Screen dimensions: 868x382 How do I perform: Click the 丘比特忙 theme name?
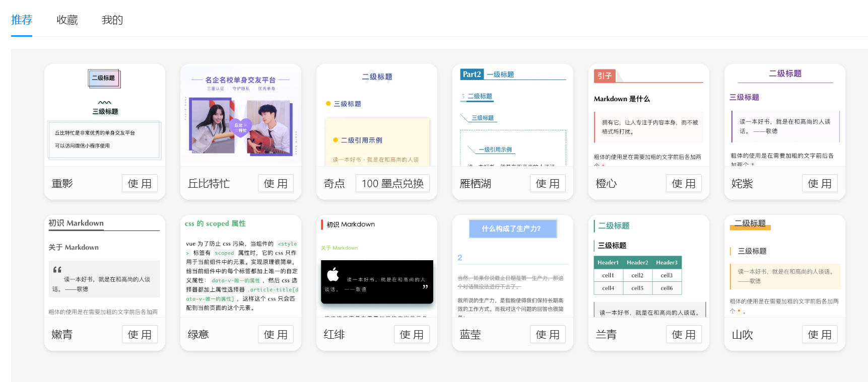tap(209, 184)
